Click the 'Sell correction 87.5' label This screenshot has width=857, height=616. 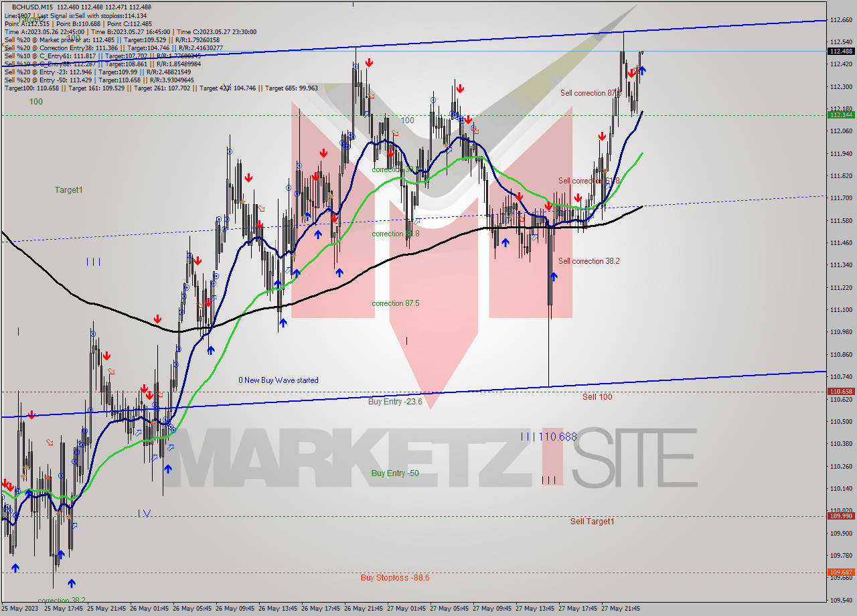(590, 93)
